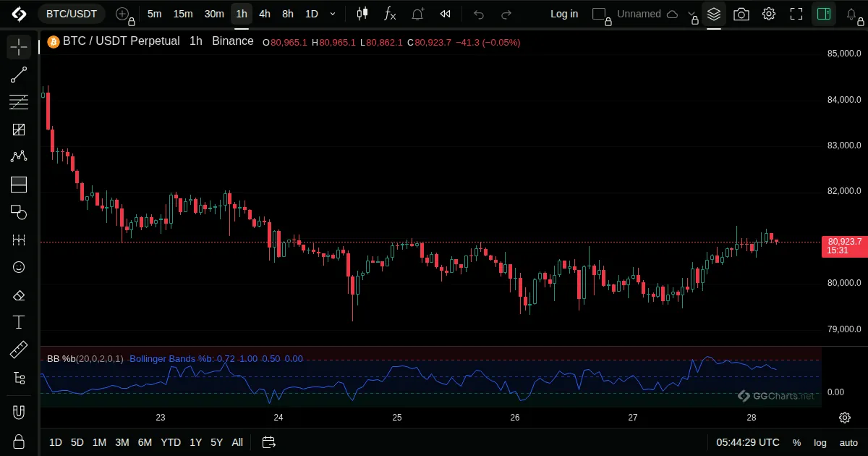868x456 pixels.
Task: Switch to the 15m timeframe
Action: coord(183,14)
